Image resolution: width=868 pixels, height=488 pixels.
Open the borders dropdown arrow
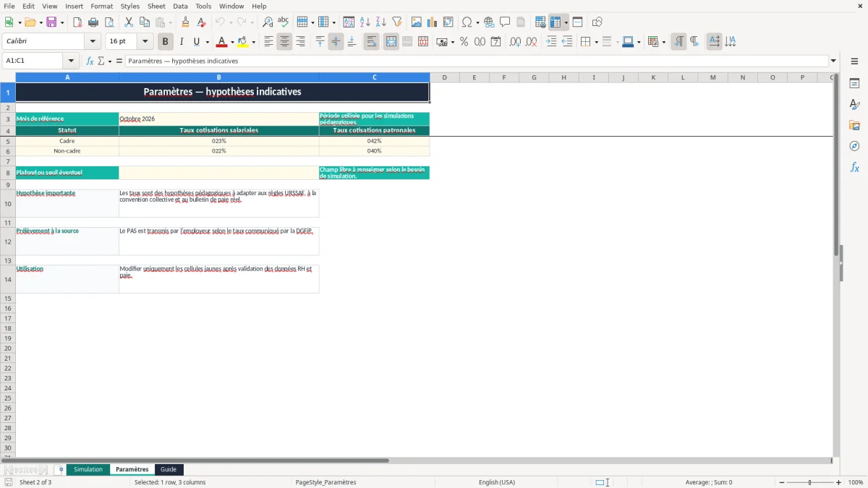595,42
